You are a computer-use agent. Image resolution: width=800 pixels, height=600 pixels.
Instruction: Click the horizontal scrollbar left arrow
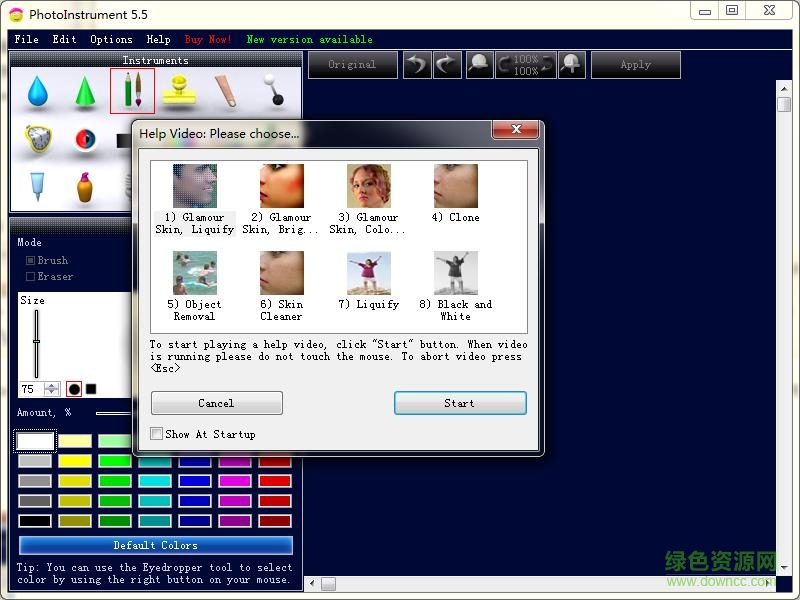point(312,583)
